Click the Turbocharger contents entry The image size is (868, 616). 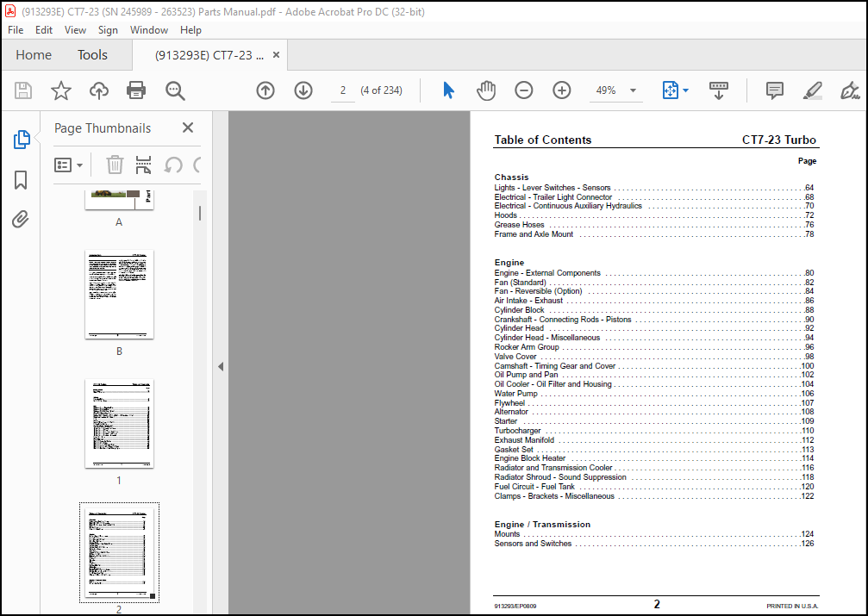click(653, 431)
